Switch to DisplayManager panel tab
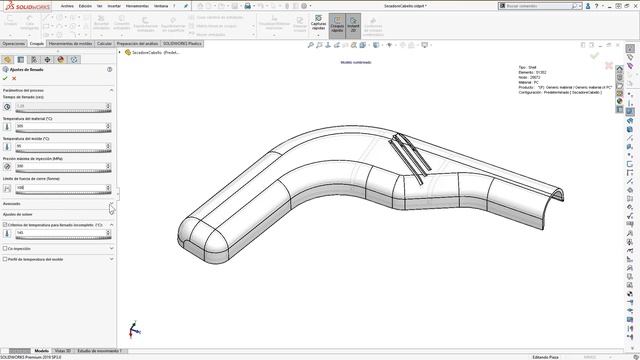This screenshot has width=640, height=360. point(61,60)
